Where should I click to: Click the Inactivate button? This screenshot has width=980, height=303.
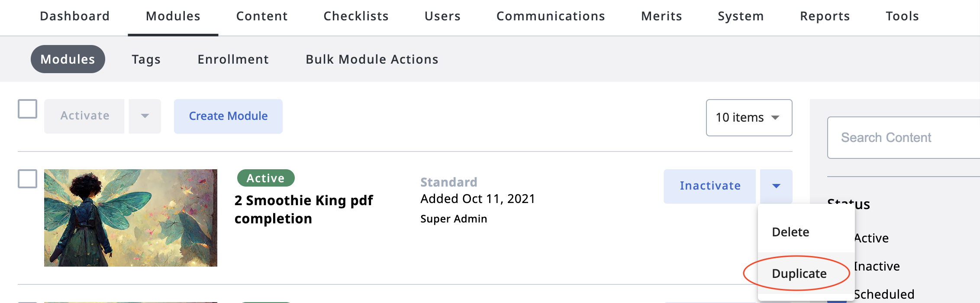coord(710,186)
